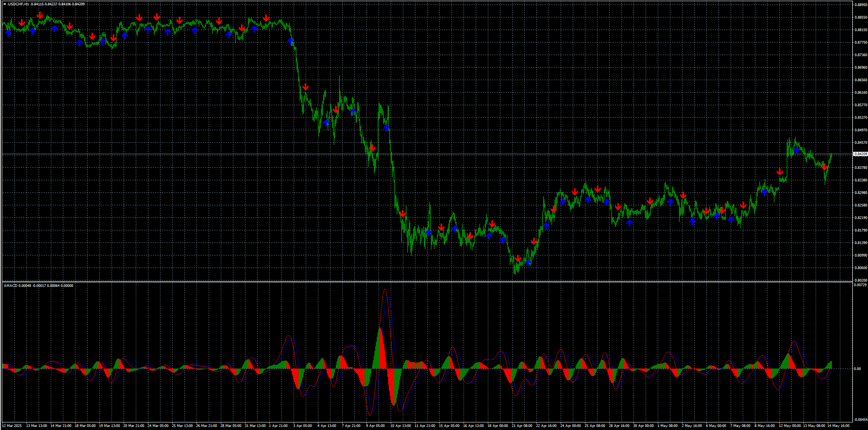This screenshot has width=868, height=430.
Task: Click the 25 Apr 08:00 time label
Action: point(595,425)
